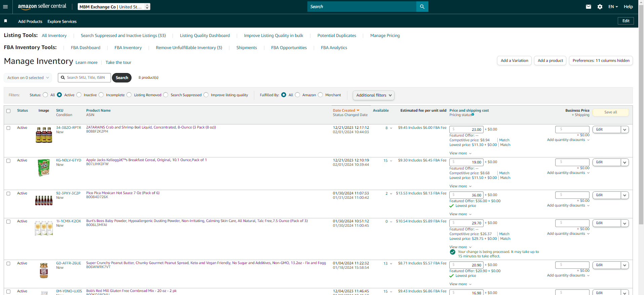Focus the Search SKU, Title, ISBN field
Viewport: 644px width, 295px height.
(84, 78)
